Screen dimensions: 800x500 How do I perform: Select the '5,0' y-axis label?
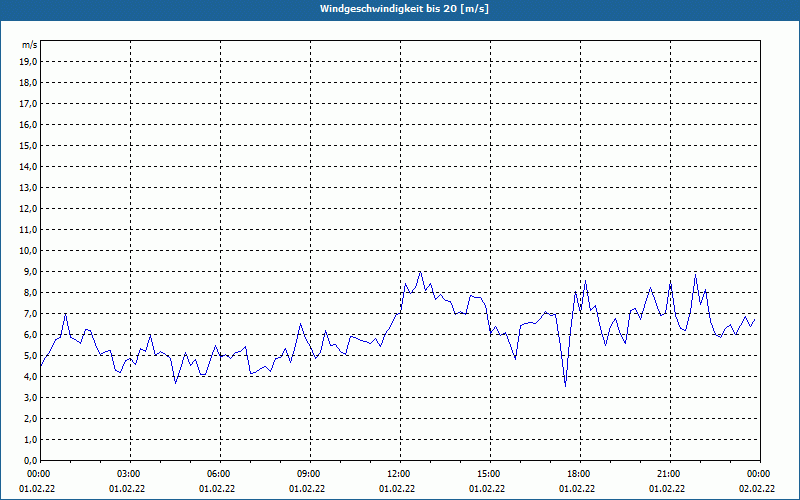point(31,356)
